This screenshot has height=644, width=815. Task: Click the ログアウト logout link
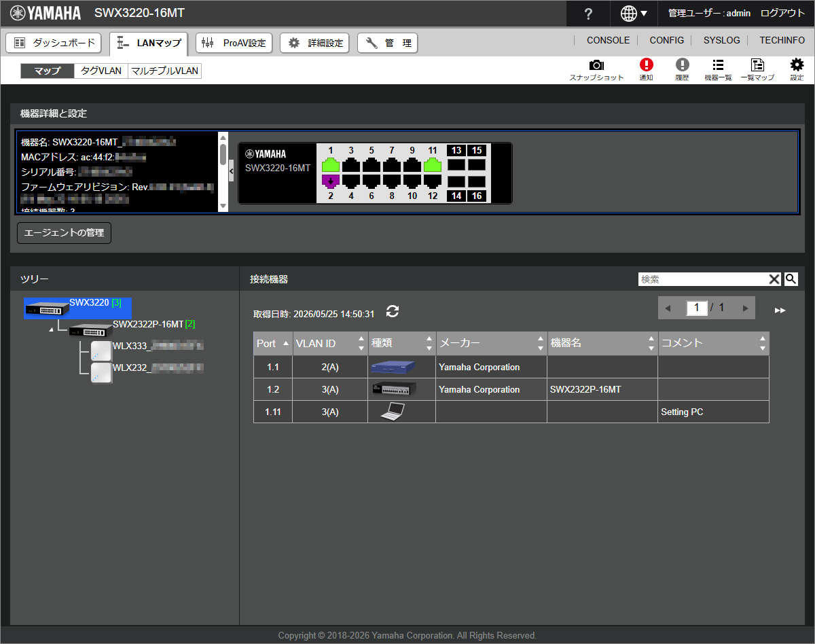[x=782, y=14]
